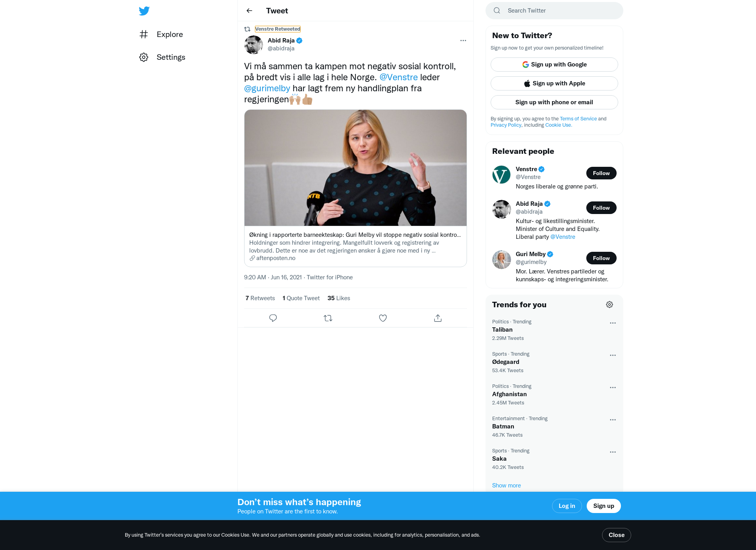Like the tweet with the heart icon

click(x=383, y=318)
